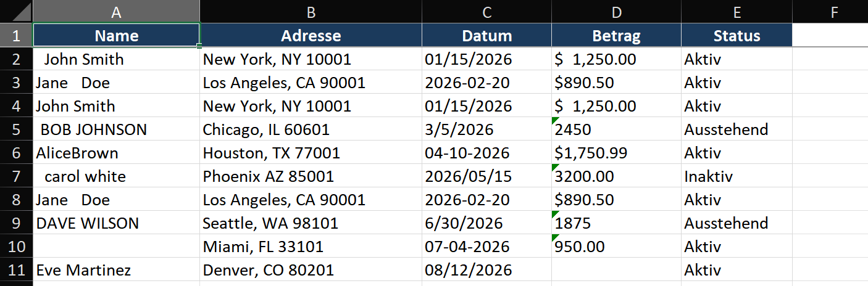Click the "Adresse" header cell

click(311, 35)
